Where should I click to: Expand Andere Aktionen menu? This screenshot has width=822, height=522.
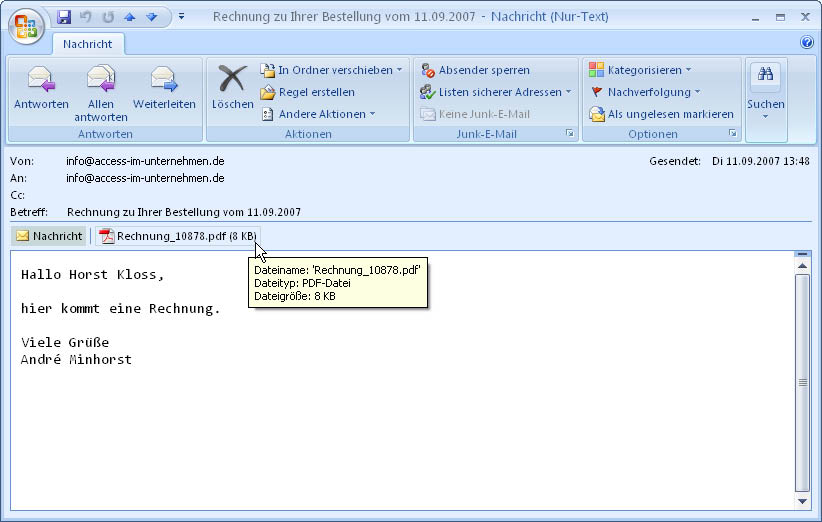318,114
